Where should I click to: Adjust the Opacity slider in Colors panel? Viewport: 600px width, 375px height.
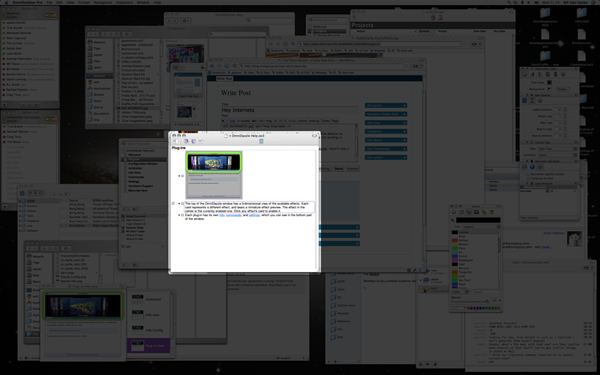470,300
